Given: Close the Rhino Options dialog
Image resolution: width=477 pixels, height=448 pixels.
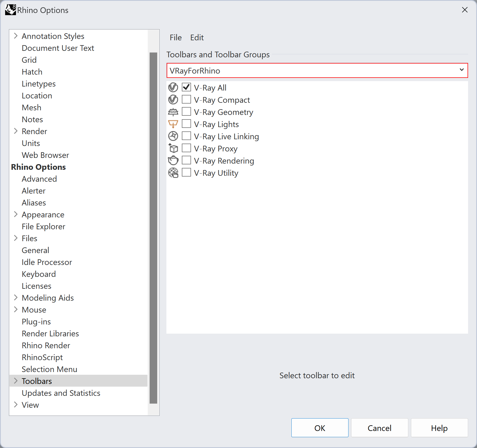Looking at the screenshot, I should pyautogui.click(x=465, y=10).
